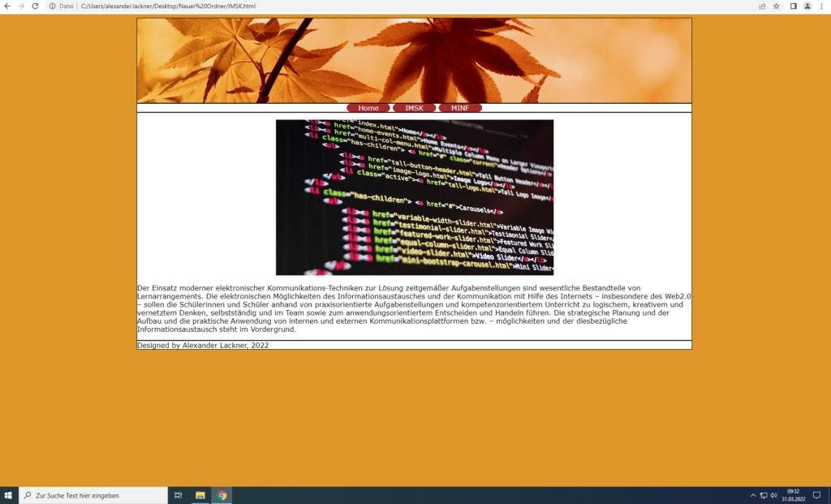This screenshot has width=831, height=504.
Task: Bookmark this page with the star icon
Action: pyautogui.click(x=776, y=6)
